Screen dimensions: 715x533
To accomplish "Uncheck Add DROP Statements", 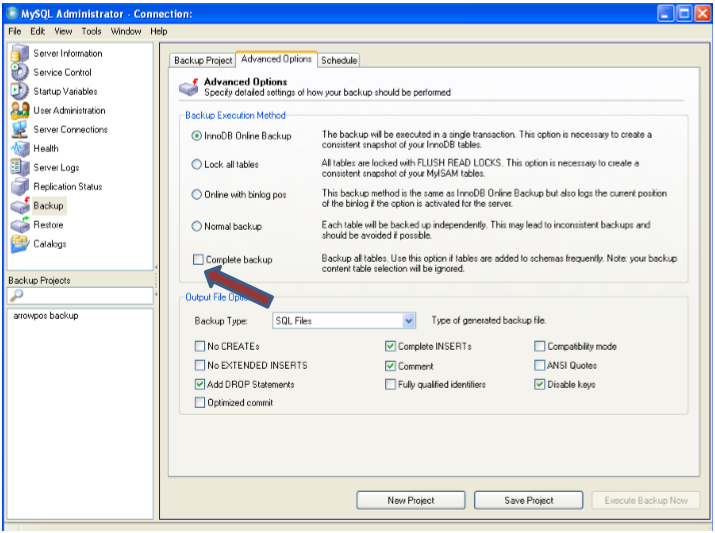I will click(x=200, y=384).
